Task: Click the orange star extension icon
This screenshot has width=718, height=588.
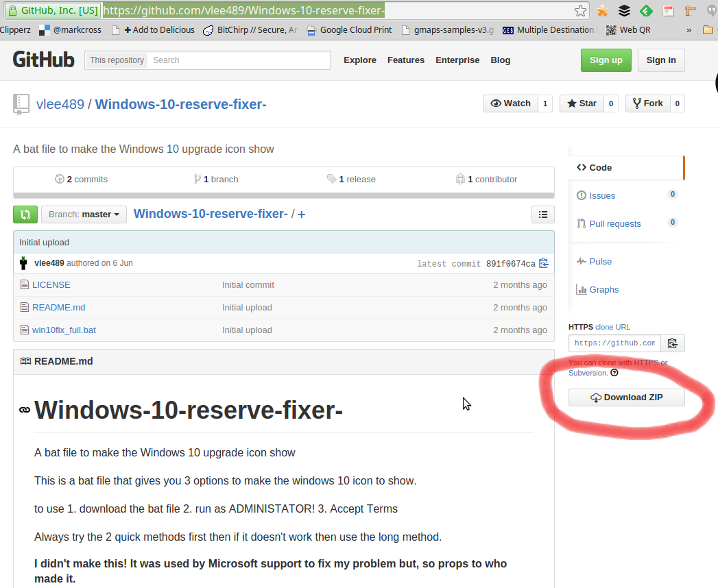Action: click(602, 10)
